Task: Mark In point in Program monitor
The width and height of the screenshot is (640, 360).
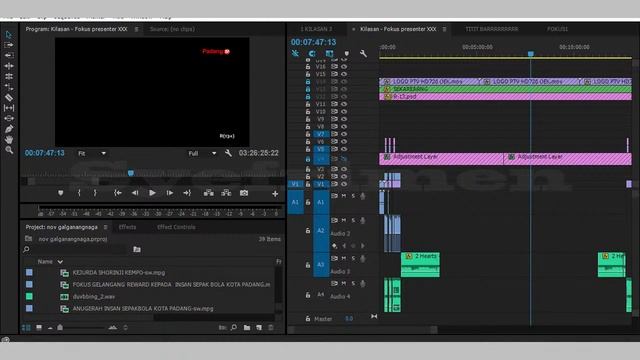Action: (79, 193)
